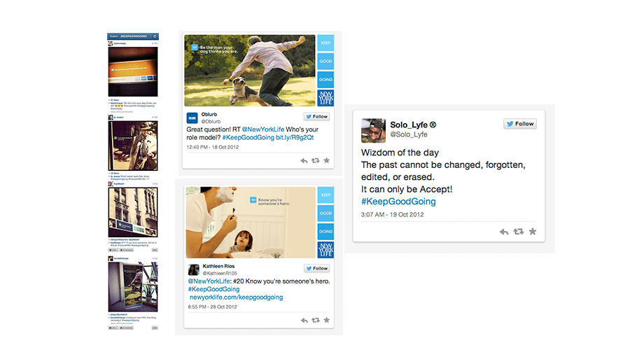Click Explore in the Instagram header

click(114, 36)
